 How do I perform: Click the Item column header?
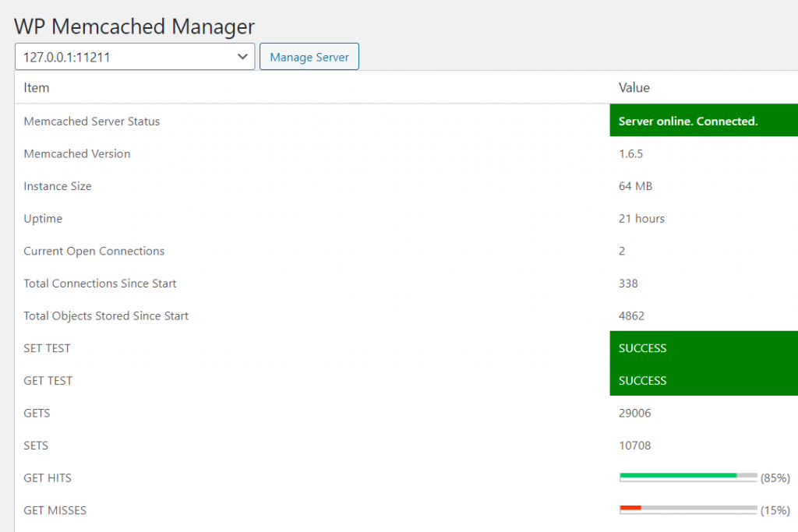pyautogui.click(x=37, y=88)
